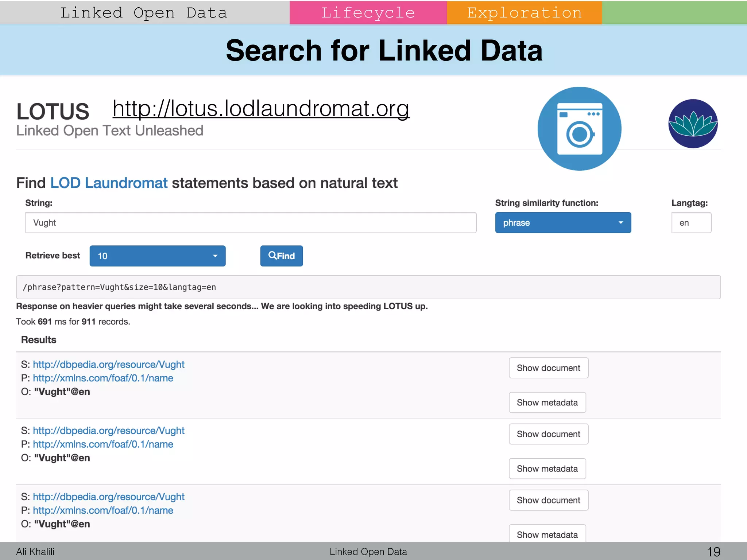Click the lotus flower logo
Viewport: 747px width, 560px height.
click(693, 124)
